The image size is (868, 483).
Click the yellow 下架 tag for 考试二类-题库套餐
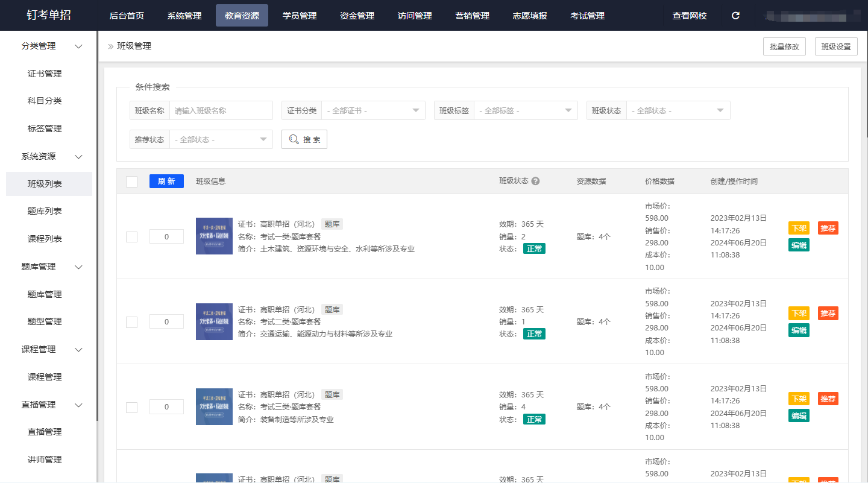[799, 314]
